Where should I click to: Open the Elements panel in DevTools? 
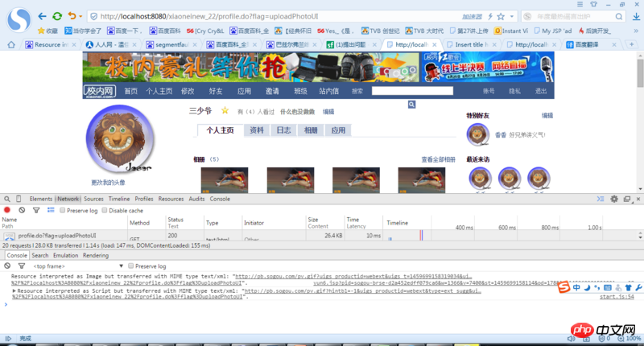pos(41,199)
